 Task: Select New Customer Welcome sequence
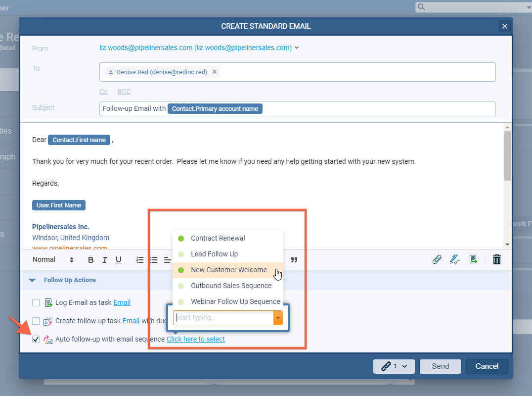(228, 270)
